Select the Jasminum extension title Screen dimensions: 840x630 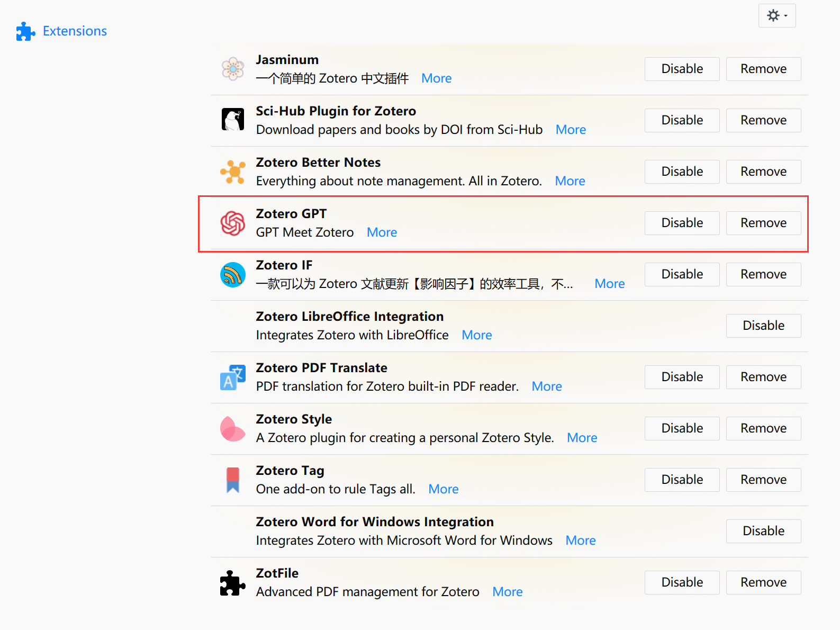[x=287, y=60]
